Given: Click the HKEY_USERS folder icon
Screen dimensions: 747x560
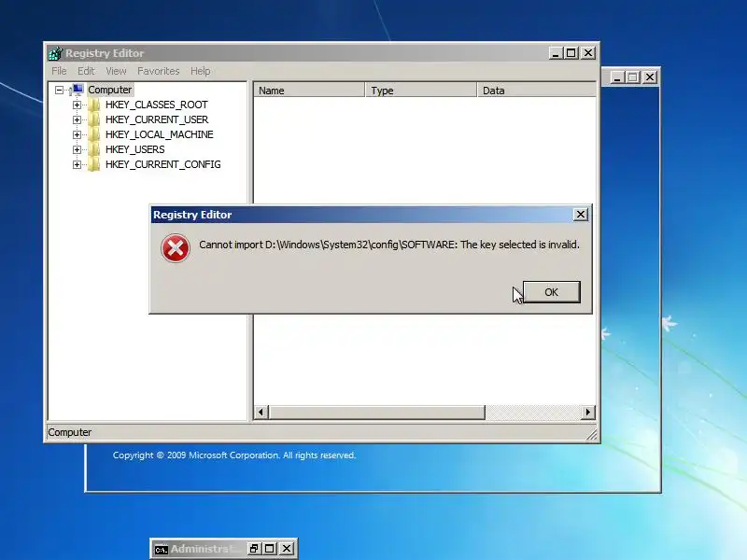Looking at the screenshot, I should pos(94,149).
